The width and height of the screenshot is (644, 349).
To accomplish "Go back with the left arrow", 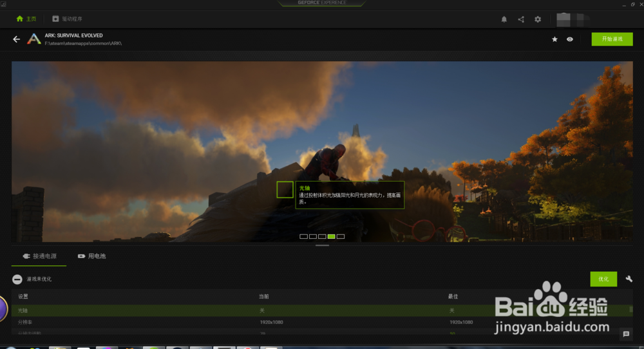I will 17,39.
